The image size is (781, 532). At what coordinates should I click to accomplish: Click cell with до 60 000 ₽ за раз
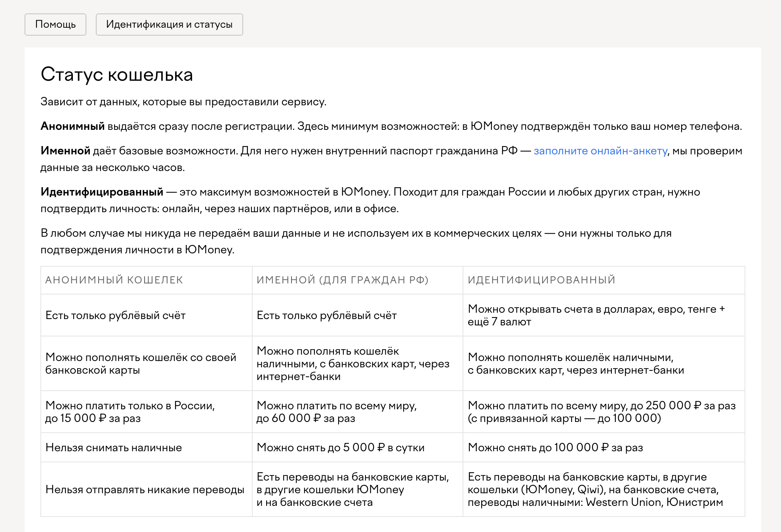[358, 412]
